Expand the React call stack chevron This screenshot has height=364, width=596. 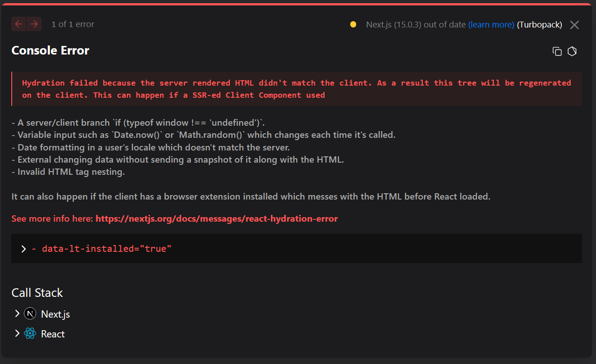17,333
